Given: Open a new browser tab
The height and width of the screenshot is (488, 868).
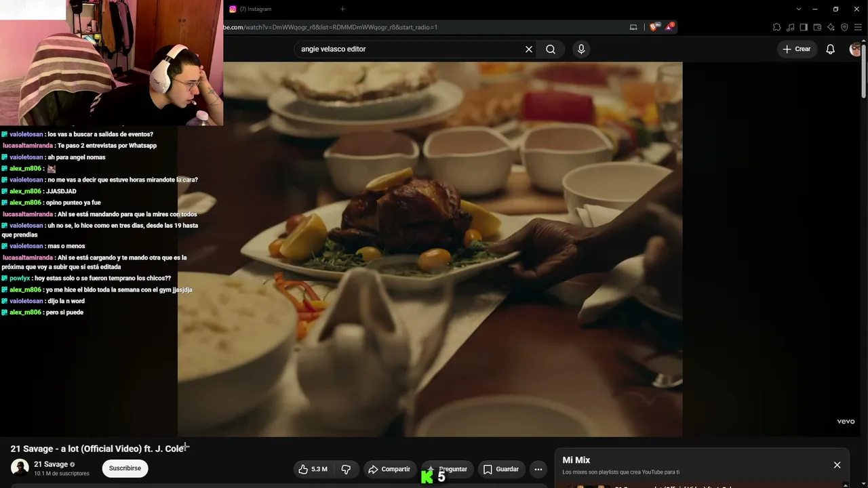Looking at the screenshot, I should click(342, 9).
